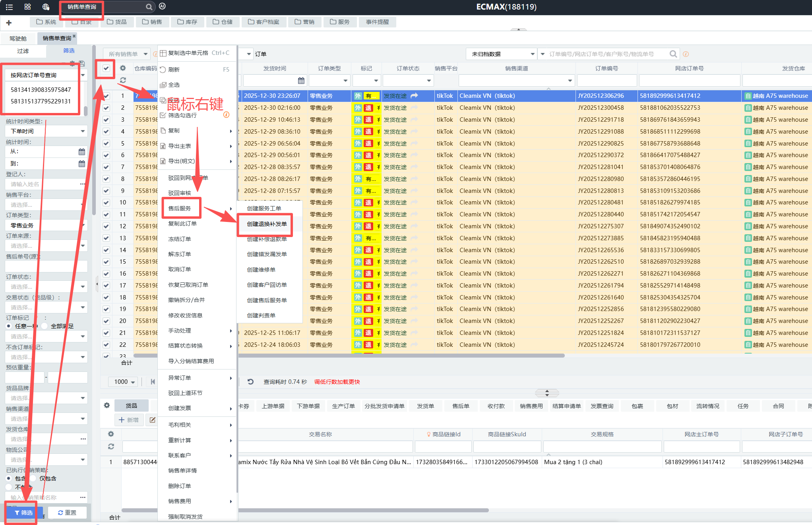Click the search magnifier in top search box

tap(149, 7)
